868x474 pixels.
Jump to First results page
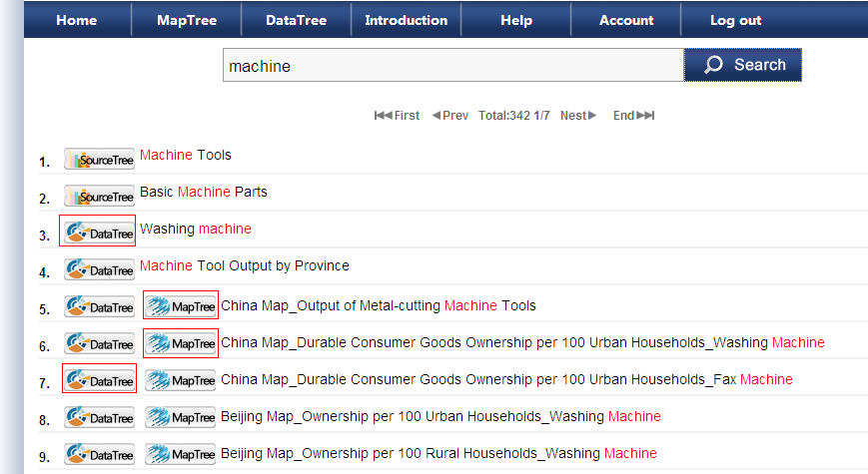point(397,116)
